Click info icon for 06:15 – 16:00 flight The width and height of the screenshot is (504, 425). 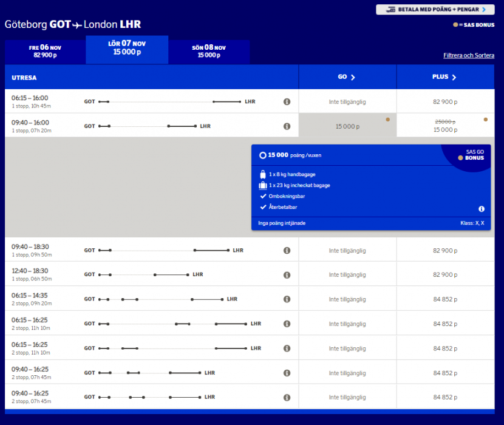[287, 102]
